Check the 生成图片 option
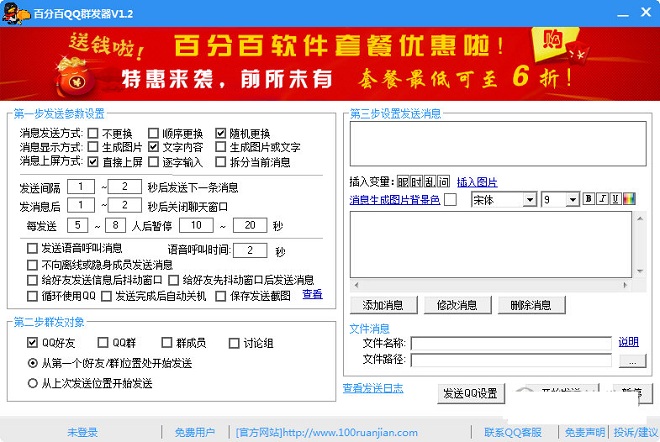Screen dimensions: 660x442 pyautogui.click(x=93, y=147)
